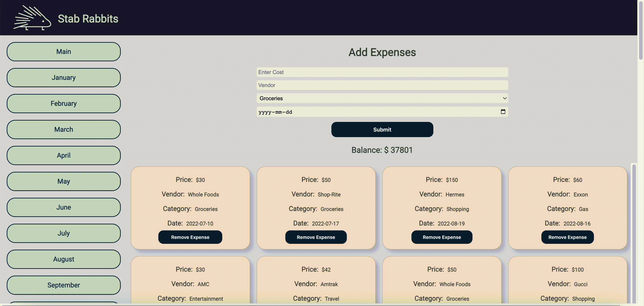Image resolution: width=644 pixels, height=306 pixels.
Task: Remove the Exxon Gas expense
Action: (568, 237)
